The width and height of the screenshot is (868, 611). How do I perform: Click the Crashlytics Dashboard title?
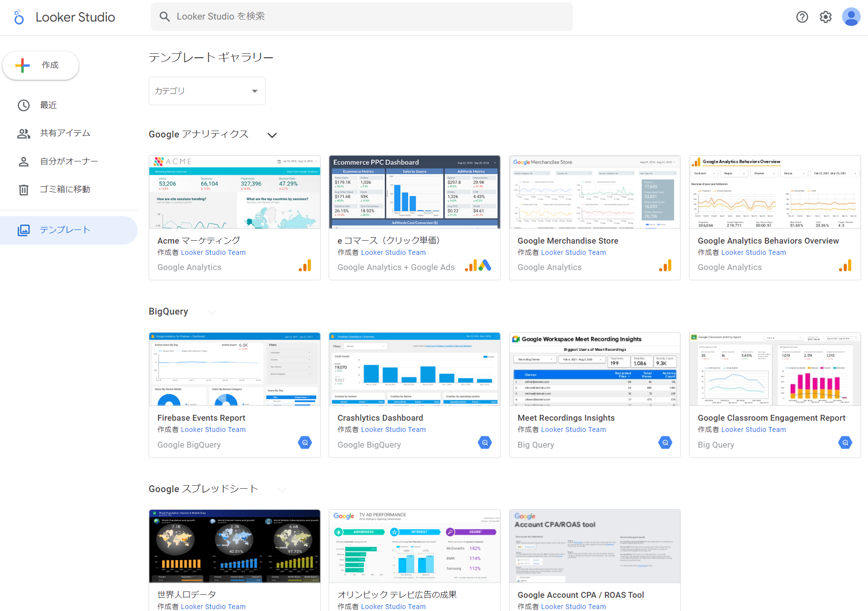click(x=380, y=418)
